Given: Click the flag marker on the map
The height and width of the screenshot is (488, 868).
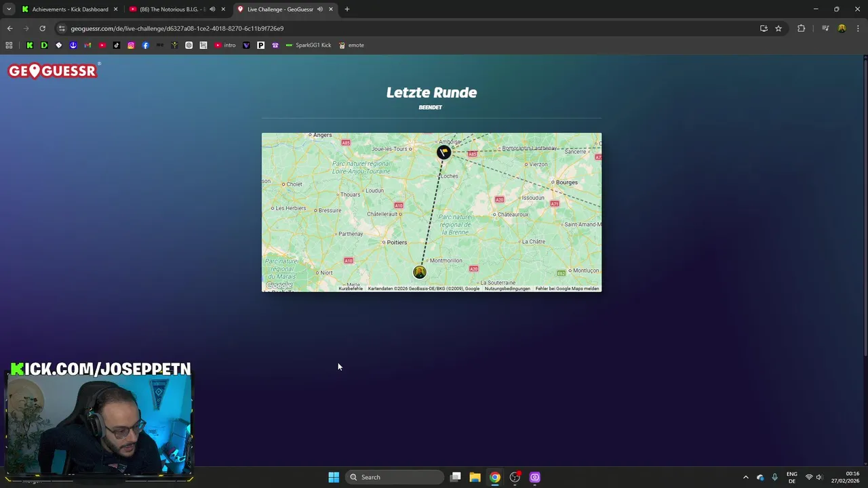Looking at the screenshot, I should click(443, 152).
